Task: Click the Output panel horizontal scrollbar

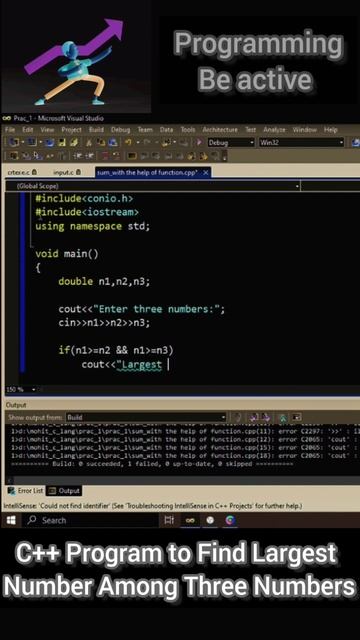Action: tap(184, 480)
